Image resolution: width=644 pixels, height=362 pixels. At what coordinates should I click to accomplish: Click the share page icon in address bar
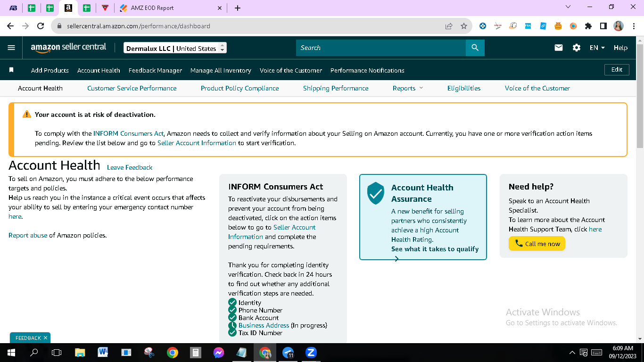coord(449,26)
